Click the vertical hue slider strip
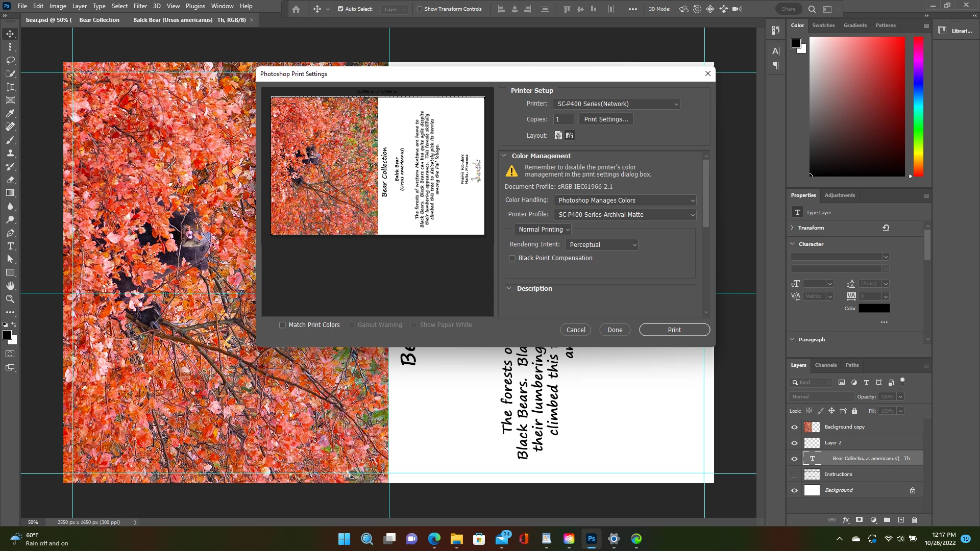980x551 pixels. [x=918, y=107]
